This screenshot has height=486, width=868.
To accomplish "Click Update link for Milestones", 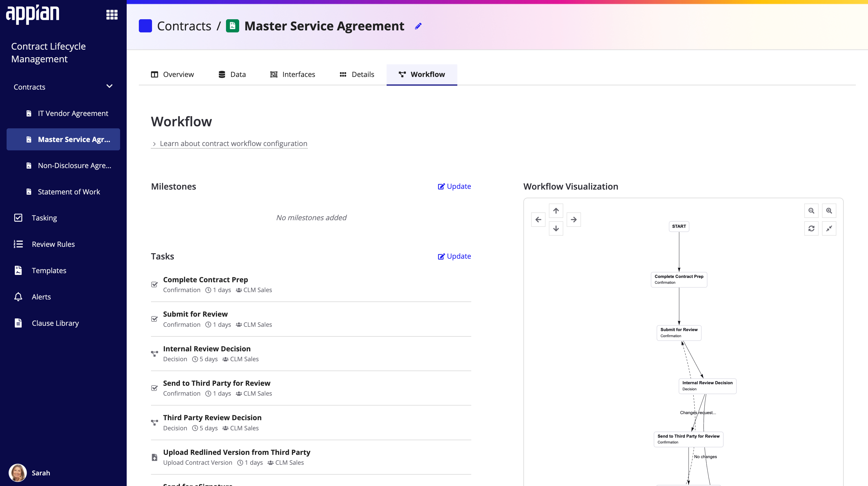I will pyautogui.click(x=454, y=187).
